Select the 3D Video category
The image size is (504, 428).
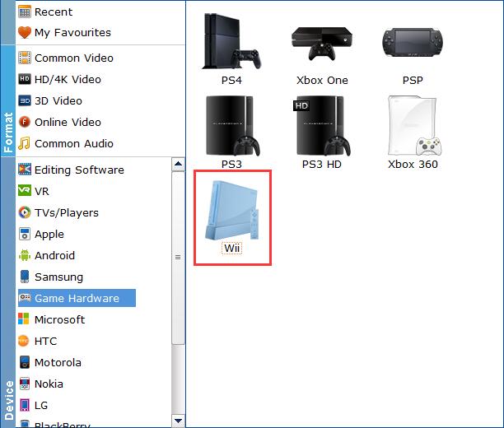pos(58,101)
